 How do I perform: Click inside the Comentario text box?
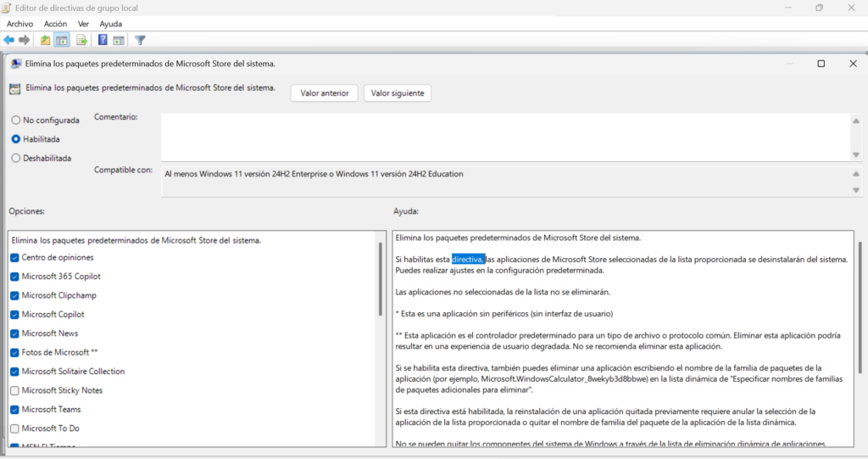(x=505, y=137)
